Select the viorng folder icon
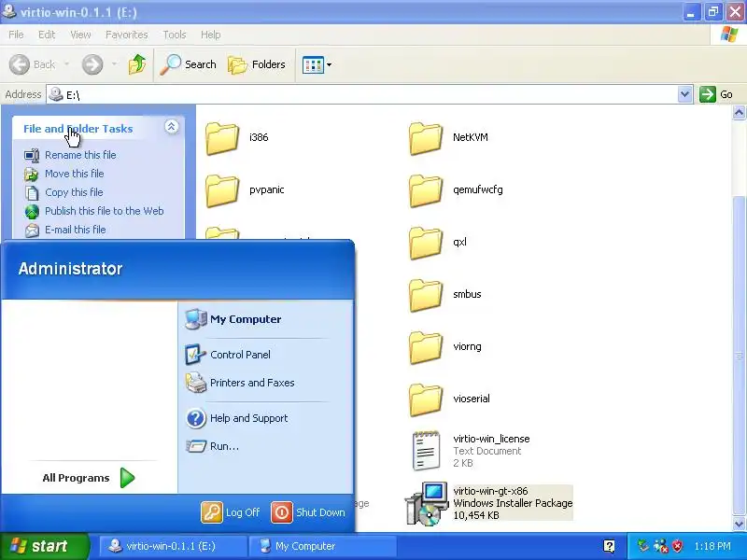 click(x=426, y=347)
